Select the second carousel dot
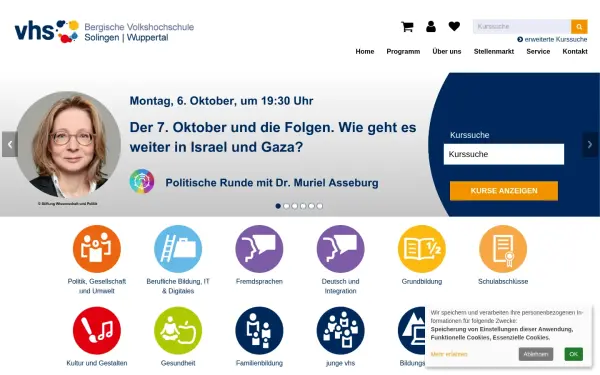600x375 pixels. tap(287, 206)
